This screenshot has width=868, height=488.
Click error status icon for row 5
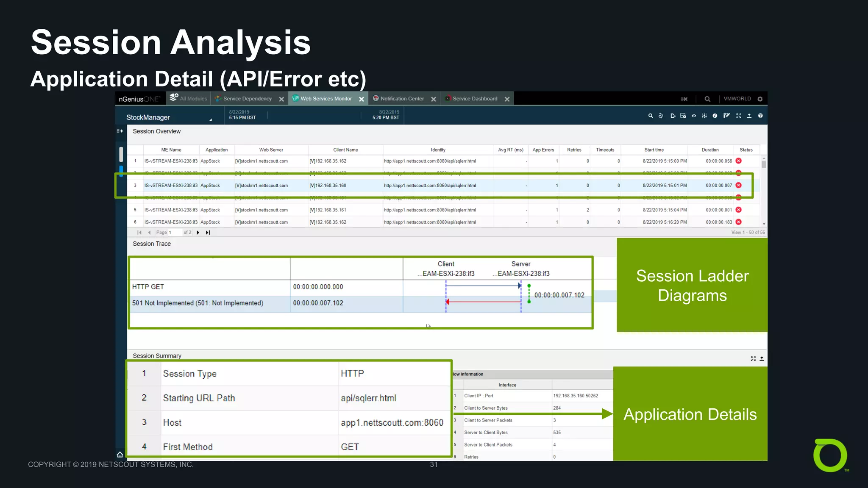tap(738, 210)
